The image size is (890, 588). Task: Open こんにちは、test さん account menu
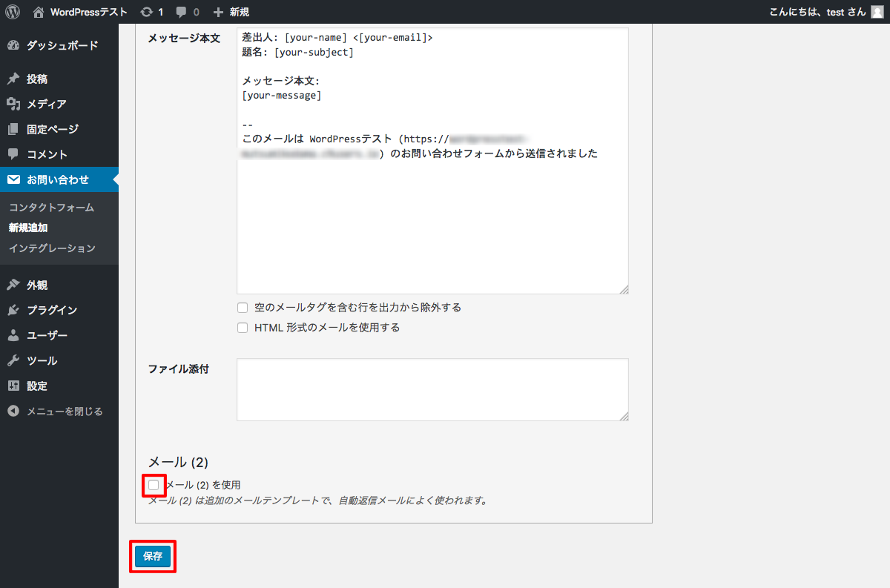(x=828, y=12)
